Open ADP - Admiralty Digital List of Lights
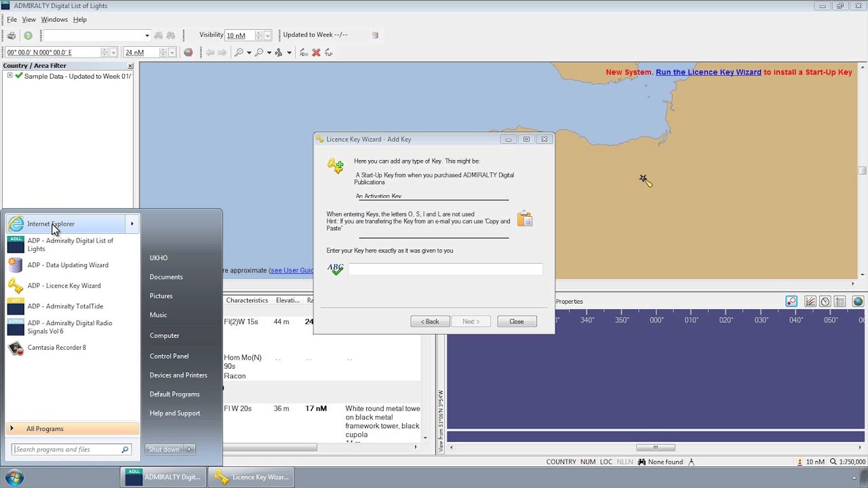Screen dimensions: 868x488 tap(73, 245)
